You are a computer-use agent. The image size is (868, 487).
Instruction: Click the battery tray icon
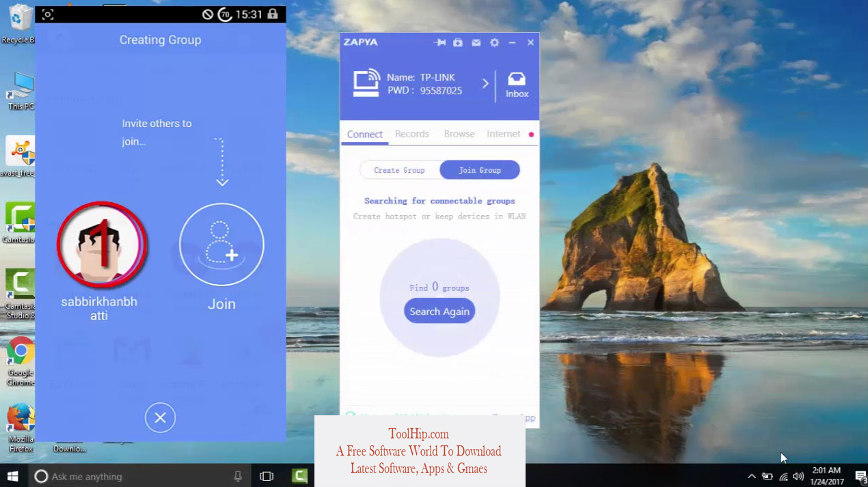(x=768, y=476)
